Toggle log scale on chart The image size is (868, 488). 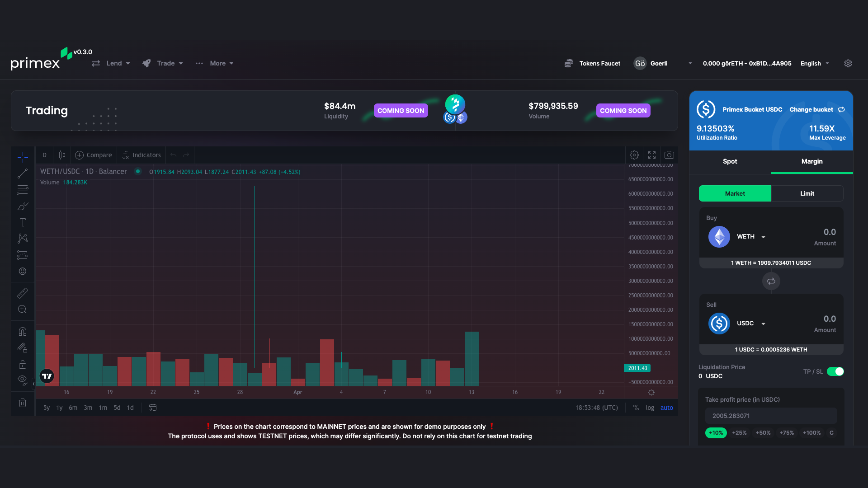(650, 408)
